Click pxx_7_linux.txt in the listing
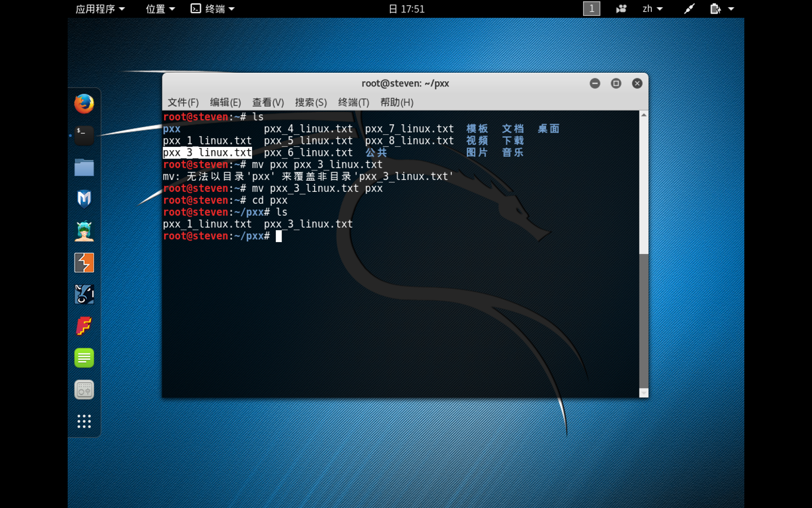Screen dimensions: 812x508 (409, 129)
